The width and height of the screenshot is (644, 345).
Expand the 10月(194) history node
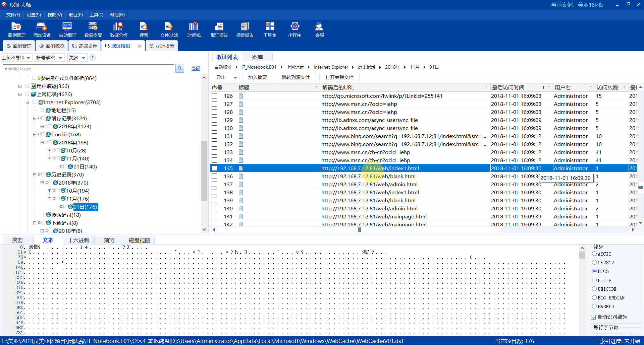[49, 191]
